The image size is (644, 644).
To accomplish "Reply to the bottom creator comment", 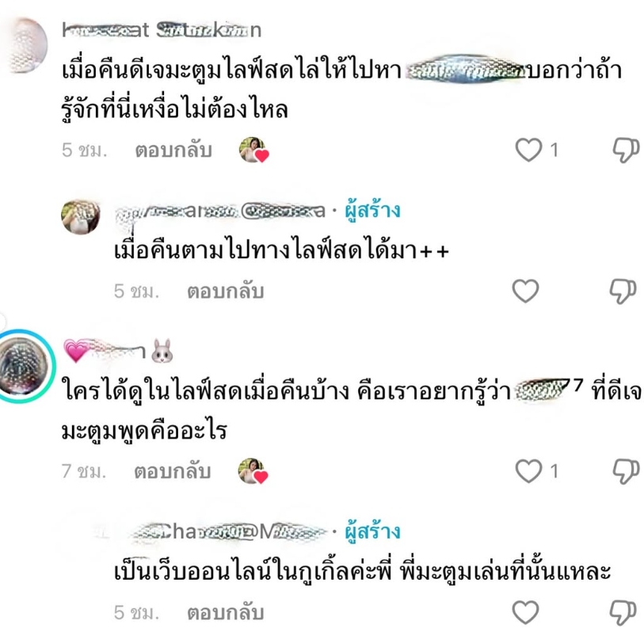I will click(225, 613).
